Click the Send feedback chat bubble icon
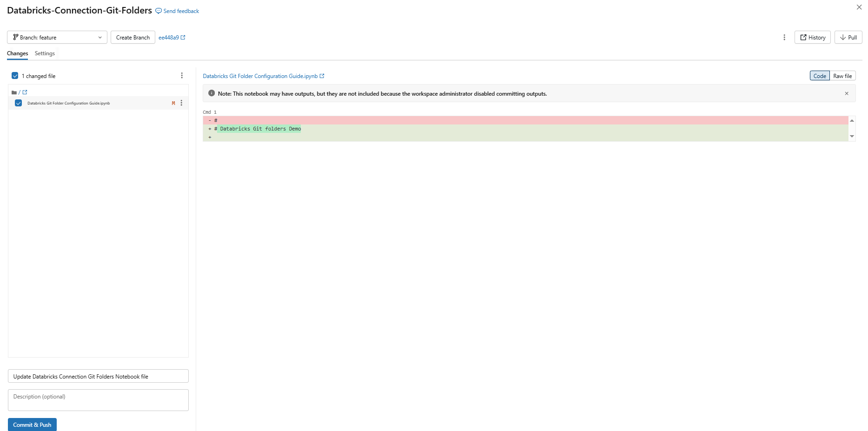This screenshot has width=868, height=431. pyautogui.click(x=159, y=11)
